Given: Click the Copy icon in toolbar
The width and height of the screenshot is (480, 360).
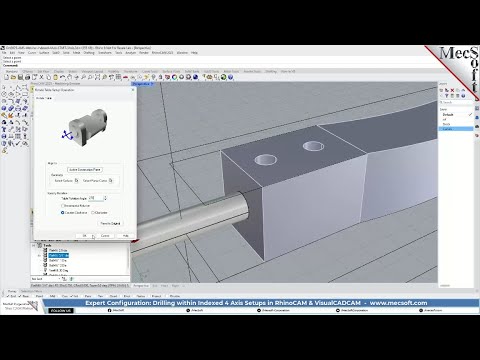Looking at the screenshot, I should [x=48, y=77].
